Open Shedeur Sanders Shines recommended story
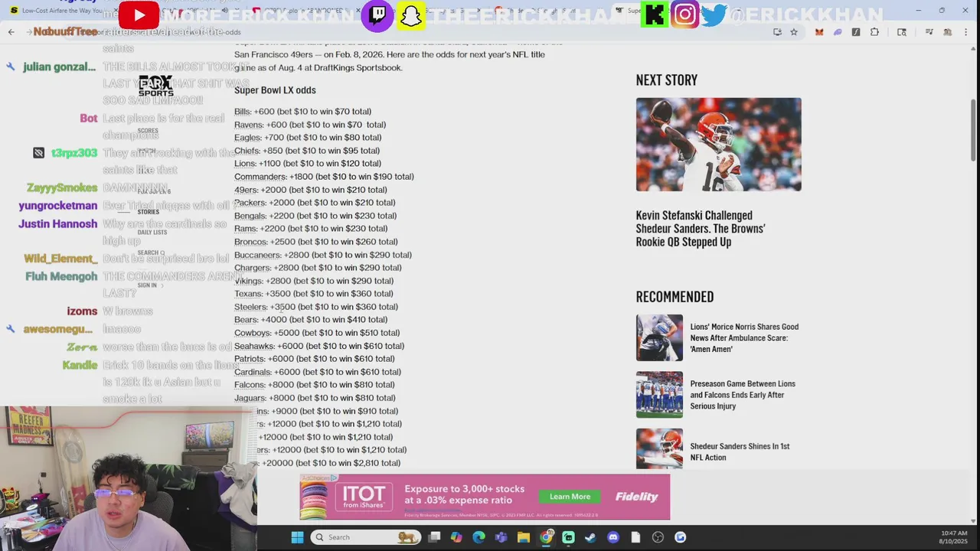Screen dimensions: 980x551 pyautogui.click(x=740, y=452)
